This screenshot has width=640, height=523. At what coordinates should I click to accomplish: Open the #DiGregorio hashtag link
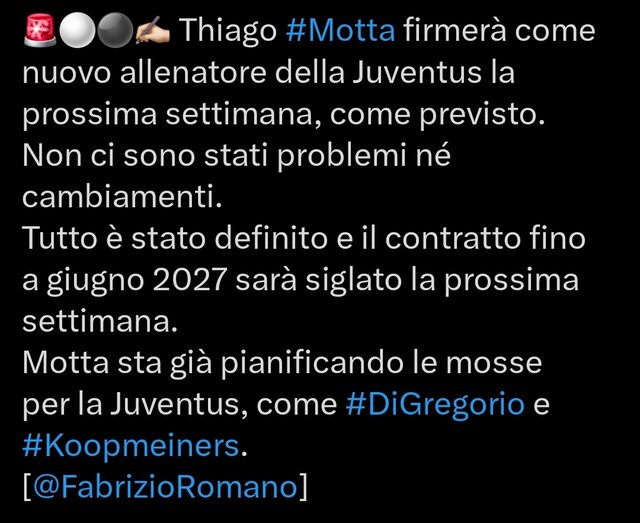(435, 405)
